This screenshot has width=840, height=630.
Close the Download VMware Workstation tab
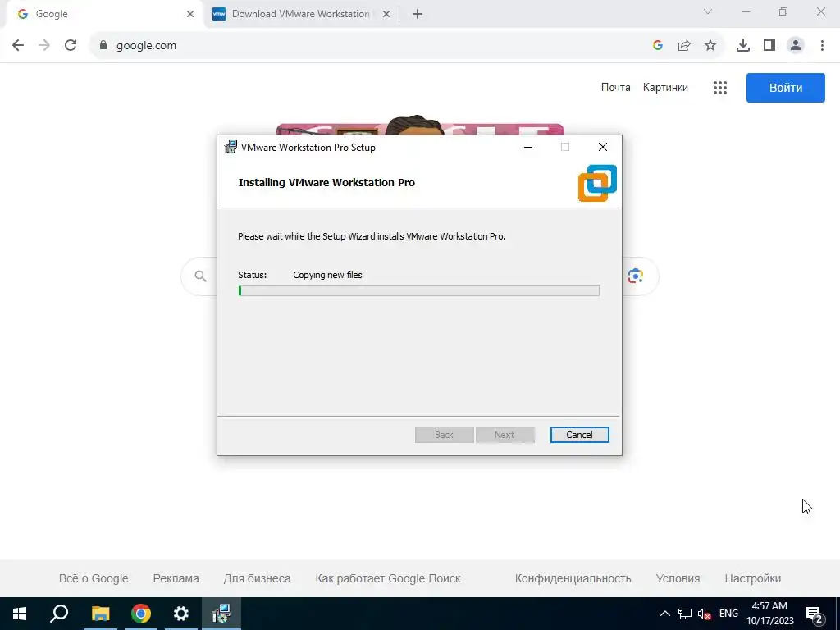tap(386, 15)
